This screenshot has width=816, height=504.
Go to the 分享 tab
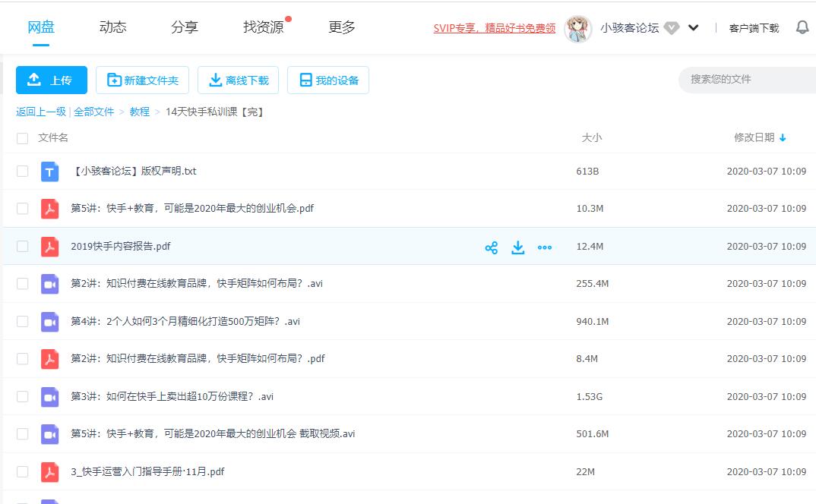[185, 27]
